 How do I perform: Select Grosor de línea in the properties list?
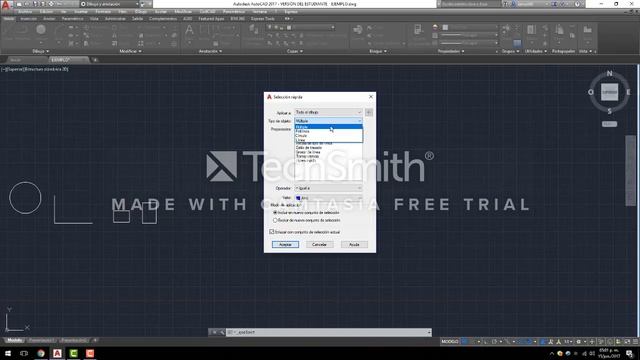point(308,152)
